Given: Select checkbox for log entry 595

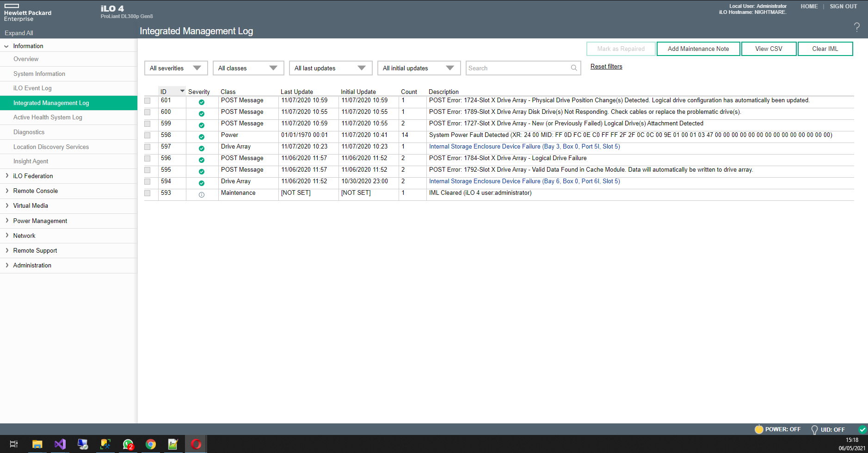Looking at the screenshot, I should click(148, 170).
